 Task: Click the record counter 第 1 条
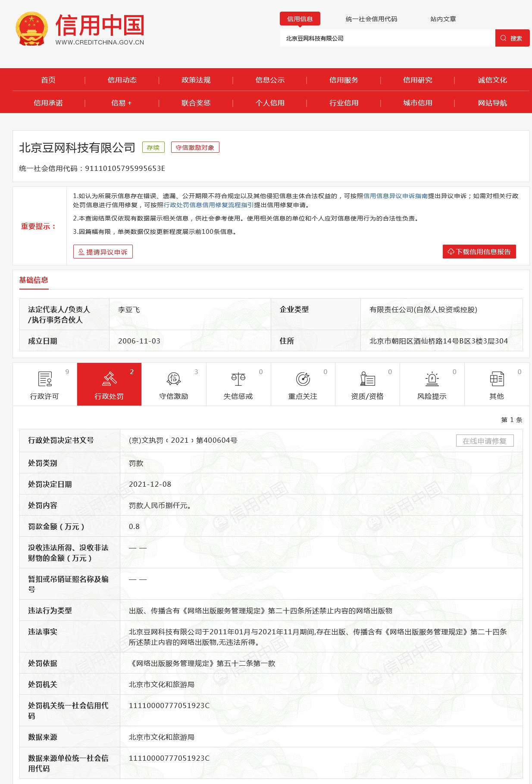[x=512, y=420]
